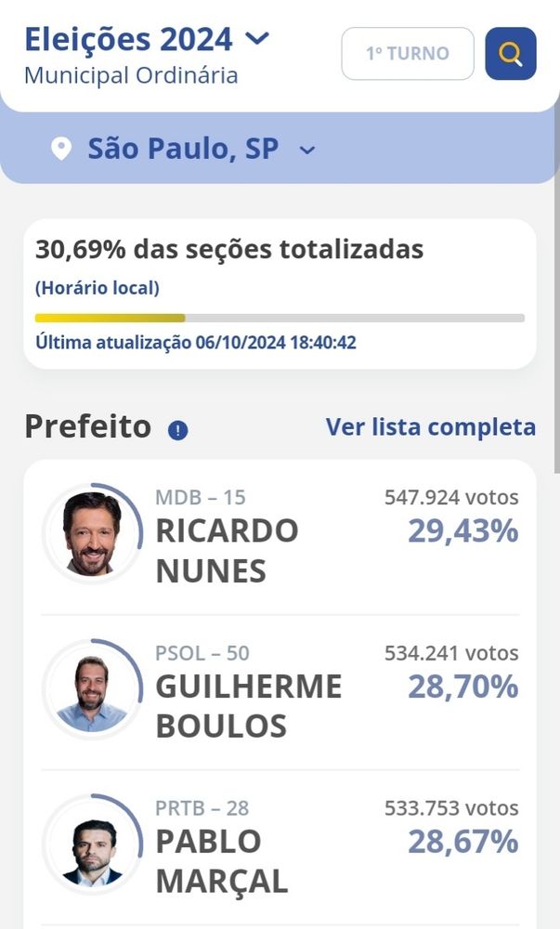Image resolution: width=560 pixels, height=929 pixels.
Task: Open Pablo Marçal candidate photo
Action: (92, 844)
